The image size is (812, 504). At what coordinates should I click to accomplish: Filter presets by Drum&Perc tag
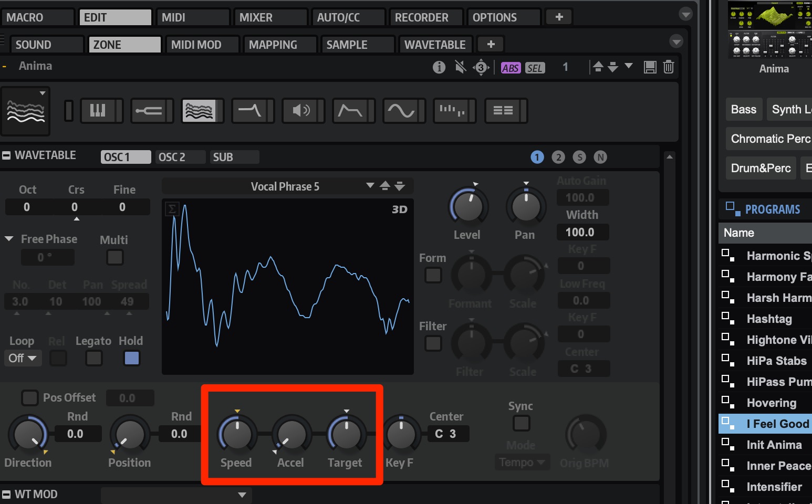(761, 168)
